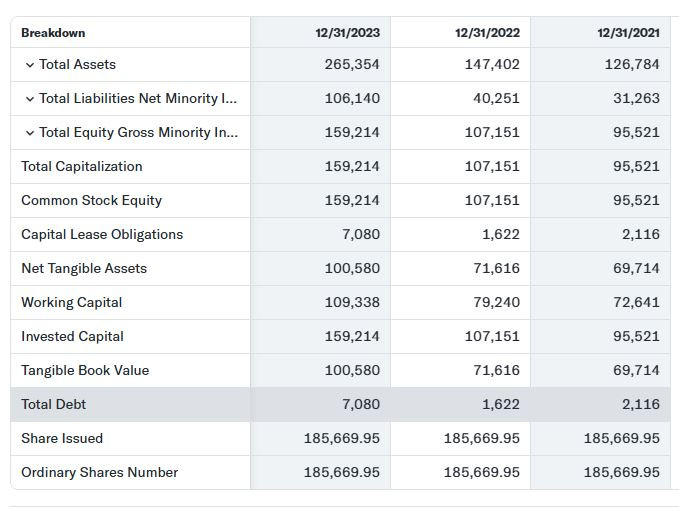Click the Total Liabilities Net Minority label
The image size is (679, 508).
coord(138,98)
